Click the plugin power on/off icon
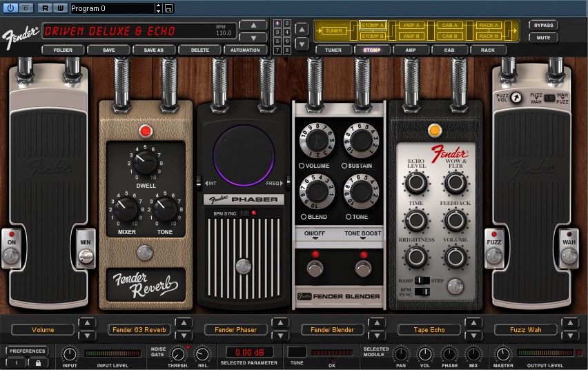 tap(10, 8)
